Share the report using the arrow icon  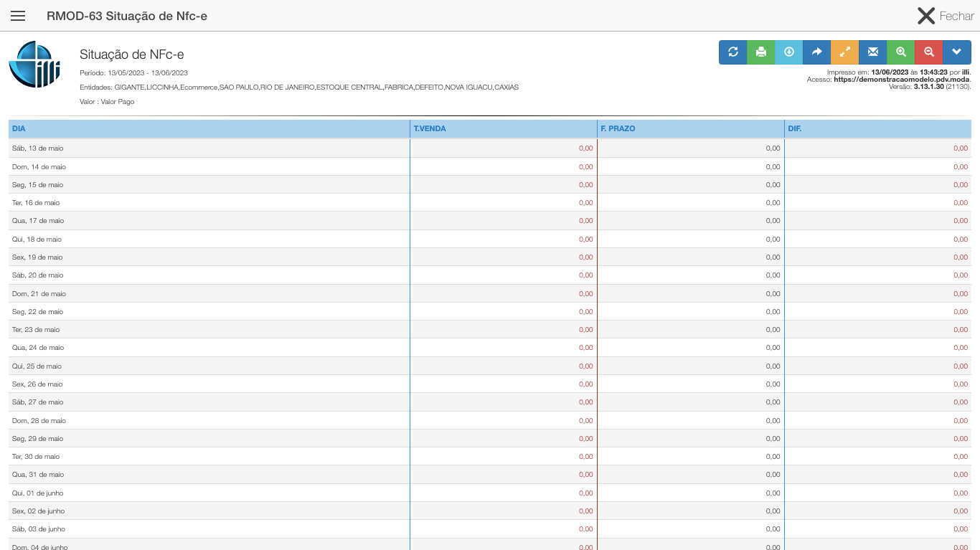pos(816,52)
